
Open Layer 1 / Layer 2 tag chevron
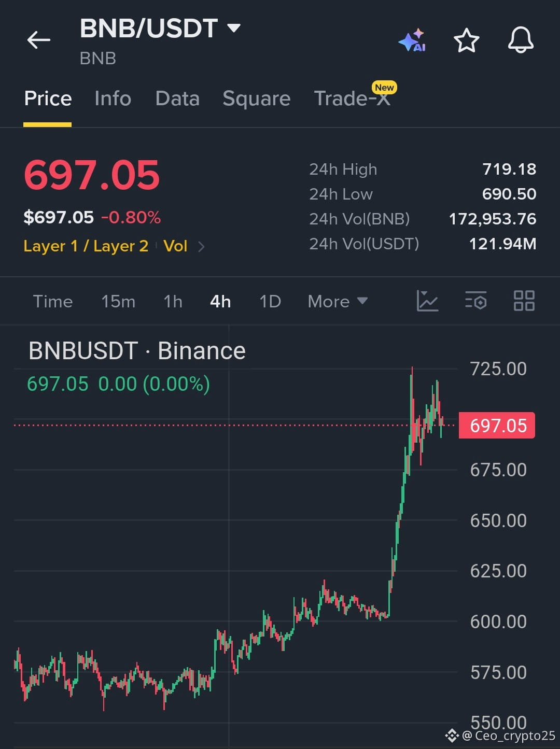coord(201,247)
